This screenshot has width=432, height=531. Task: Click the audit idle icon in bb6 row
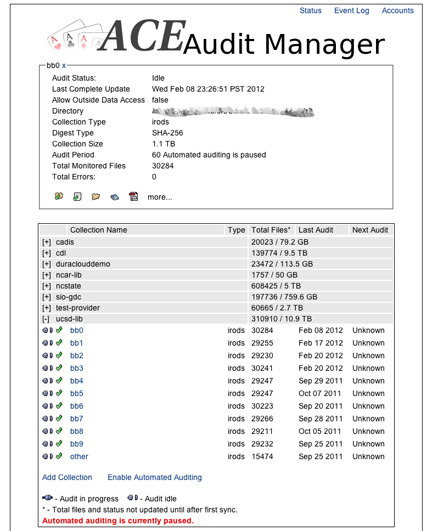(48, 406)
